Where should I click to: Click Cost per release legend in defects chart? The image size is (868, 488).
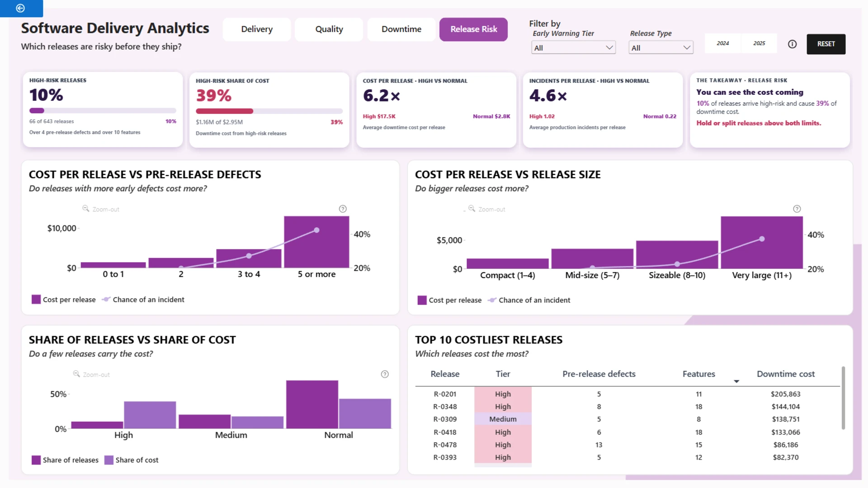[64, 300]
